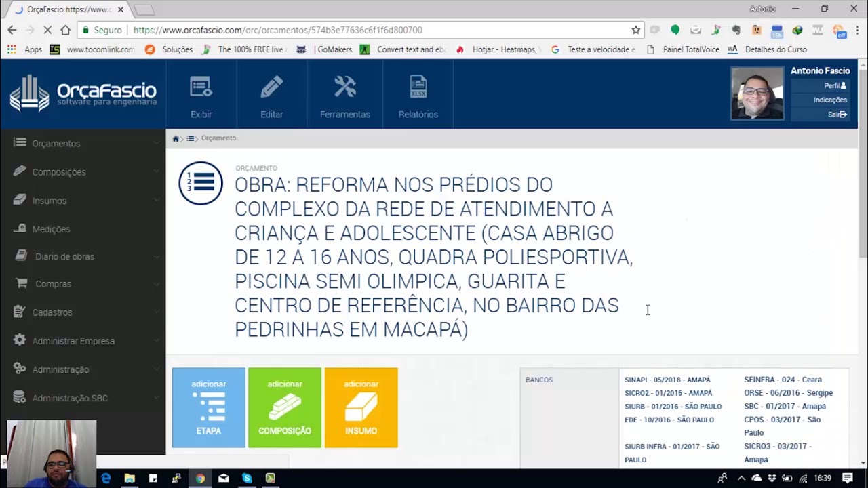
Task: Click the adicionar Etapa blue tile
Action: pos(208,407)
